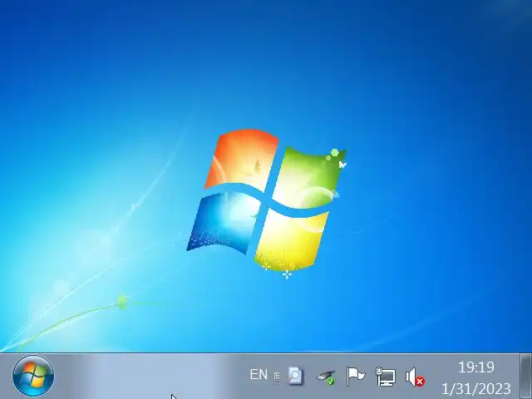The image size is (532, 399).
Task: Open the network connection tray icon
Action: click(386, 377)
